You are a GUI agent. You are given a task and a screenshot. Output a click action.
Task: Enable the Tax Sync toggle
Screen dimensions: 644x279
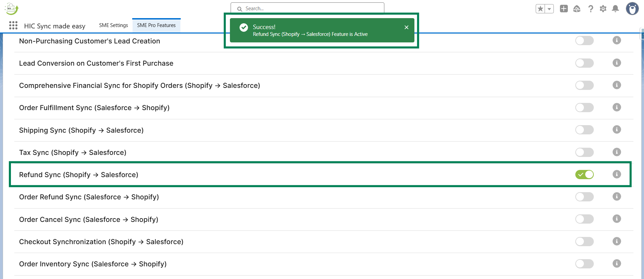pyautogui.click(x=584, y=152)
